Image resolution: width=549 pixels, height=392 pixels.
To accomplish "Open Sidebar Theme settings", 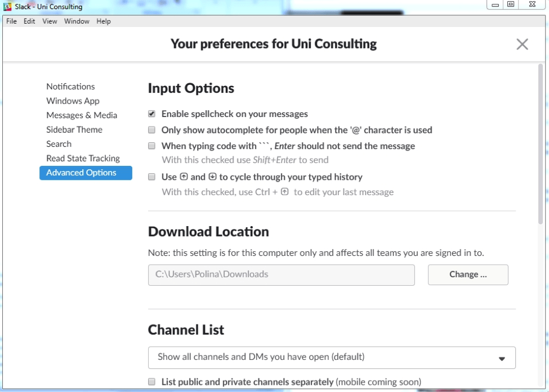I will [74, 129].
